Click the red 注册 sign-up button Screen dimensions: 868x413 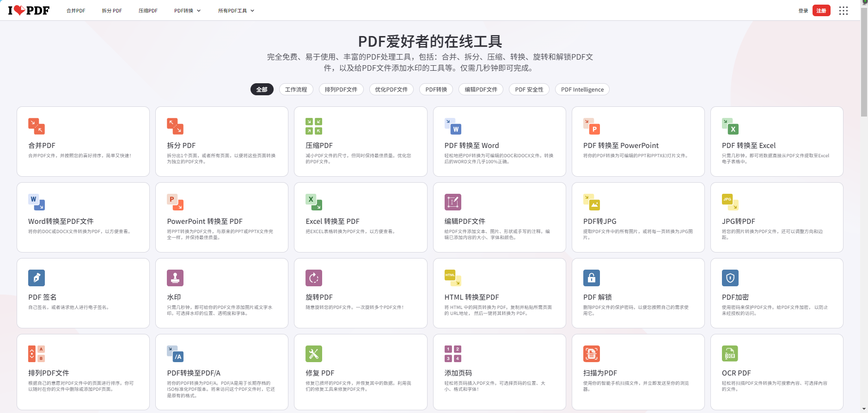point(821,11)
